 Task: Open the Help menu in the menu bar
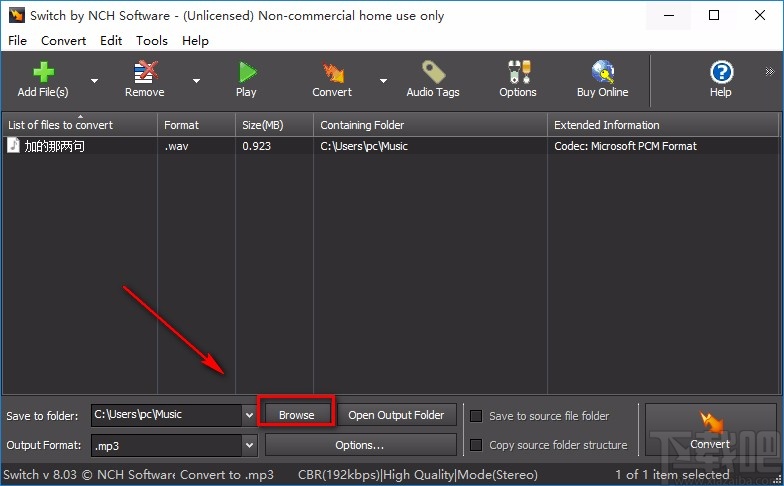pyautogui.click(x=196, y=40)
